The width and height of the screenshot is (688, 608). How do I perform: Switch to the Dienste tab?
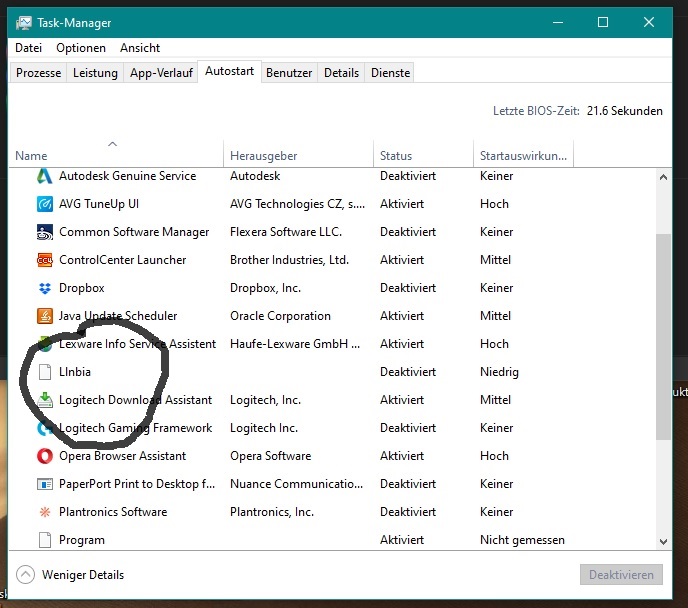pyautogui.click(x=391, y=73)
